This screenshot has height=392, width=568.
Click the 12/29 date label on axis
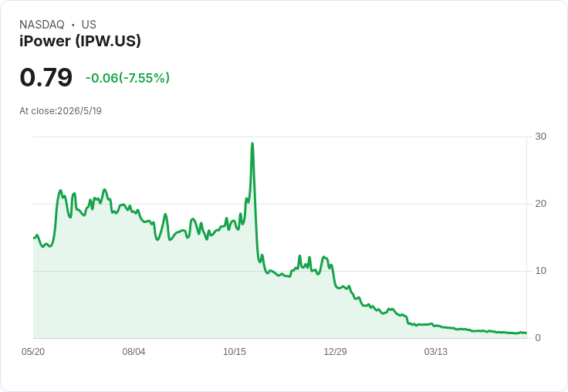tap(335, 351)
